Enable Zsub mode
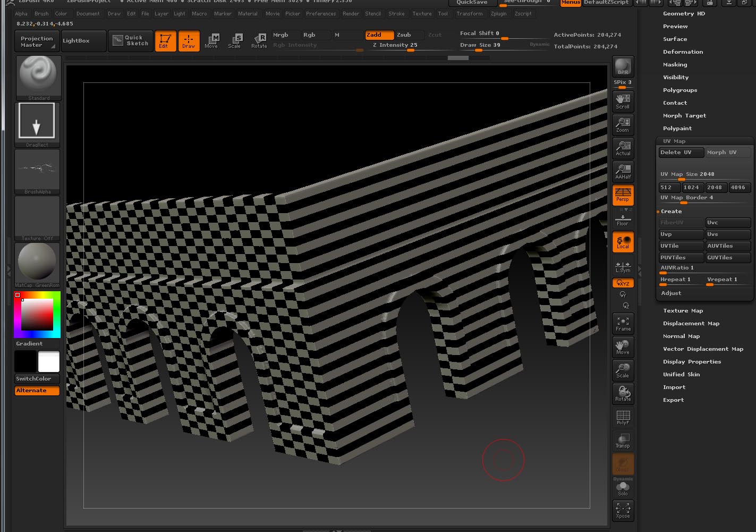756x532 pixels. point(410,35)
